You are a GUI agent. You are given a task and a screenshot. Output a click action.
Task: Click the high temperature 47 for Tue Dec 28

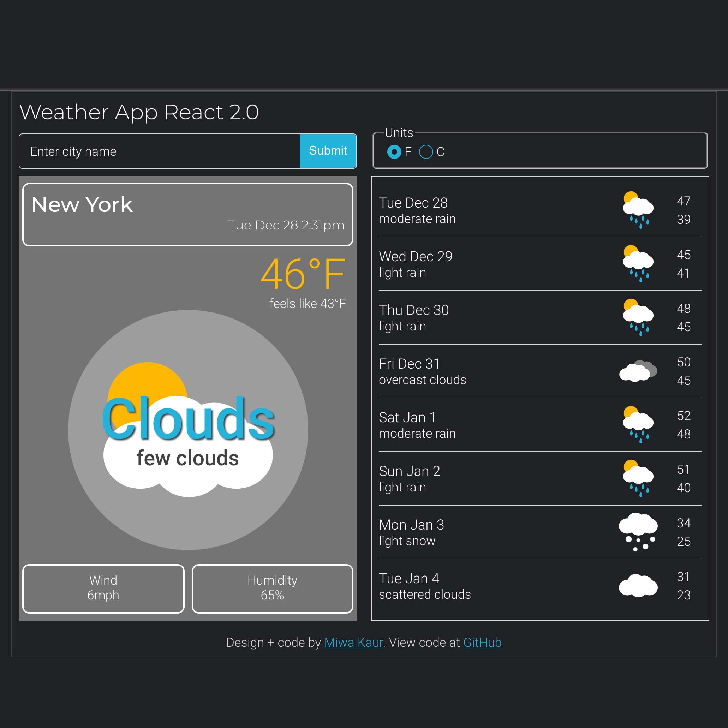click(x=684, y=201)
